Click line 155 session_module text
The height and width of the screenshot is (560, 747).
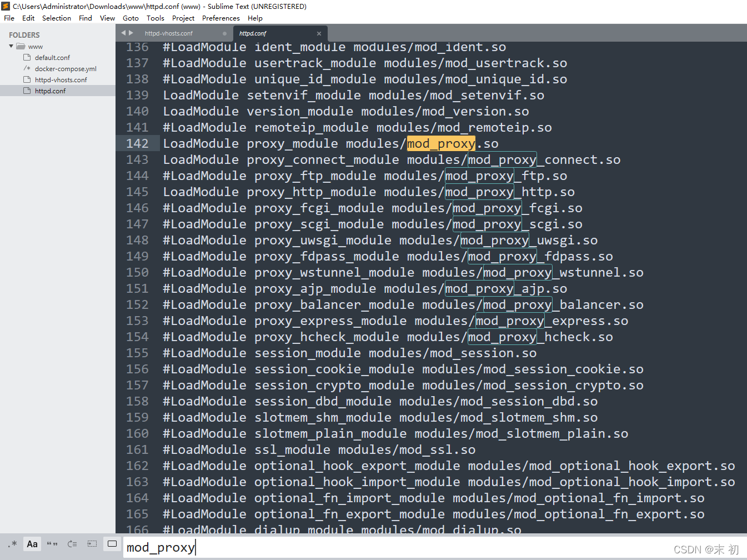[x=308, y=353]
